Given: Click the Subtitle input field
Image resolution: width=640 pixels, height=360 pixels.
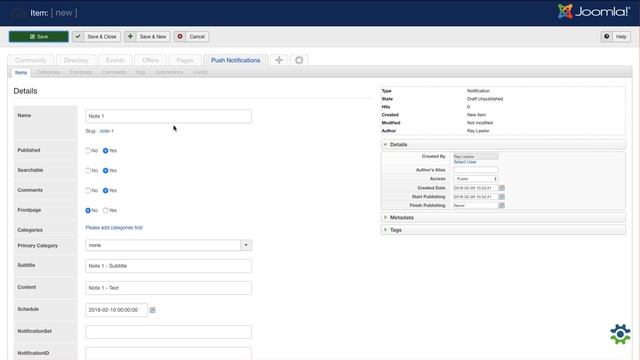Looking at the screenshot, I should (x=169, y=266).
